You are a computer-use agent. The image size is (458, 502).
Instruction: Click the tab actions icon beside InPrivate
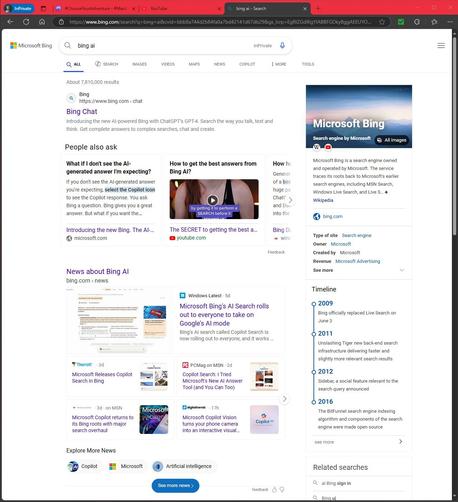pos(43,8)
